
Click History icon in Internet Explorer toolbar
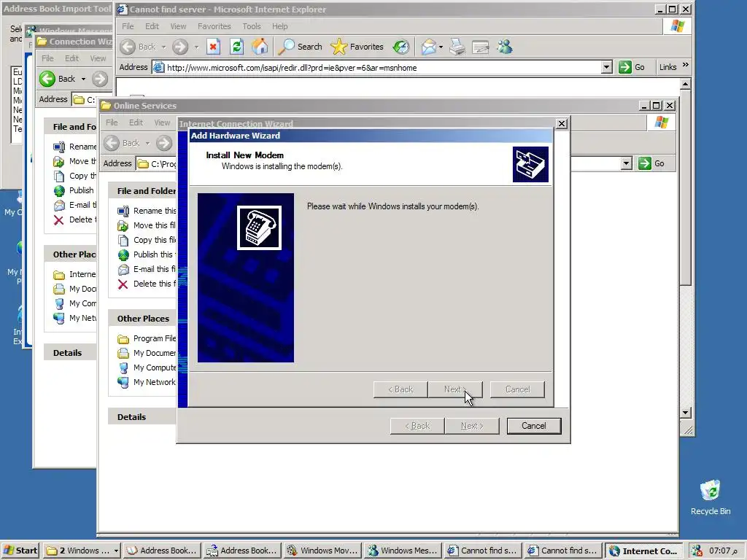(x=401, y=47)
